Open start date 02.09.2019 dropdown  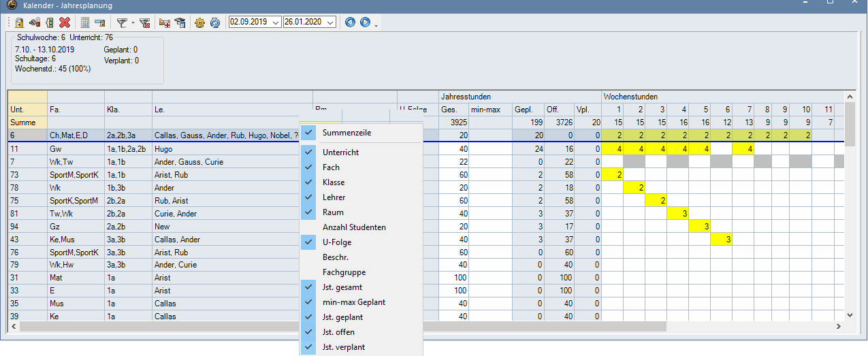[x=276, y=22]
